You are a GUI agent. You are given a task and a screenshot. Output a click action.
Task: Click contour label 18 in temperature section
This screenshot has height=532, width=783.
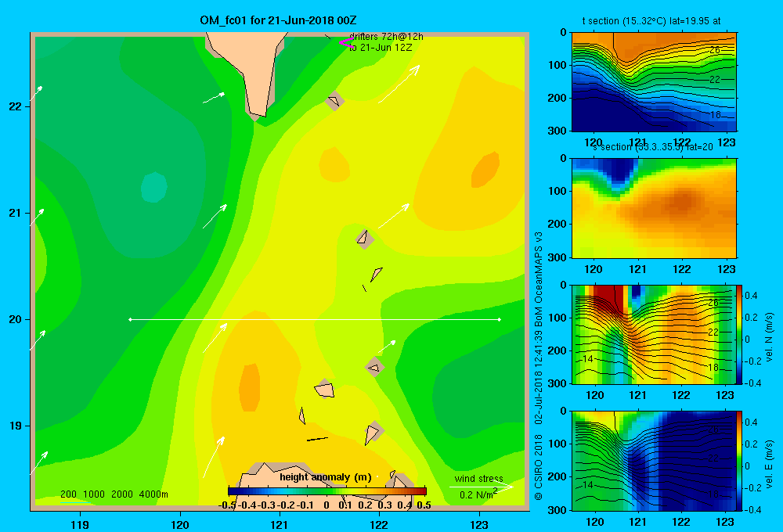point(715,115)
